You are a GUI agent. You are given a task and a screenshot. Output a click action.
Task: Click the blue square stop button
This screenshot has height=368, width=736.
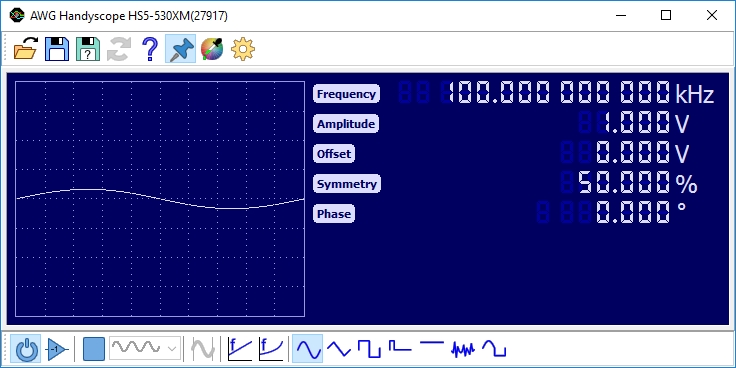[93, 349]
